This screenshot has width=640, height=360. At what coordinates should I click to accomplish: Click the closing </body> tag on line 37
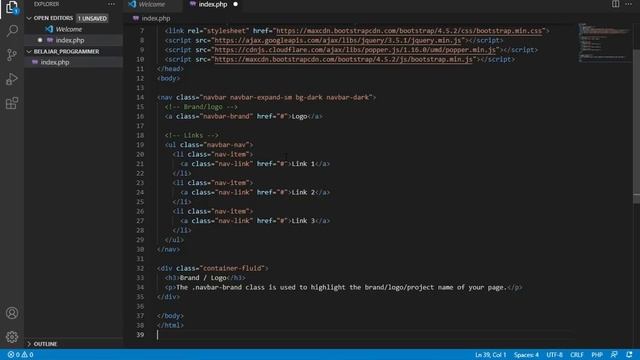tap(170, 316)
